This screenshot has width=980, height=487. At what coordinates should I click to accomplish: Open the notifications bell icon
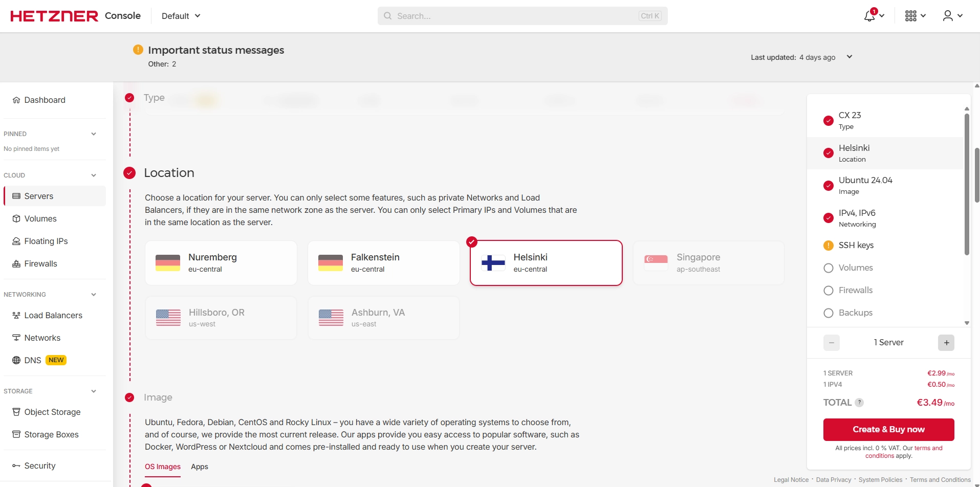click(869, 16)
